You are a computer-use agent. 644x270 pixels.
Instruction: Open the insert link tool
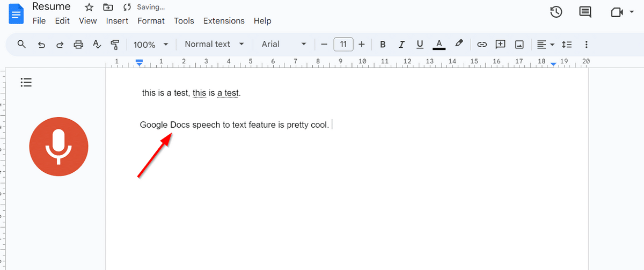coord(482,45)
